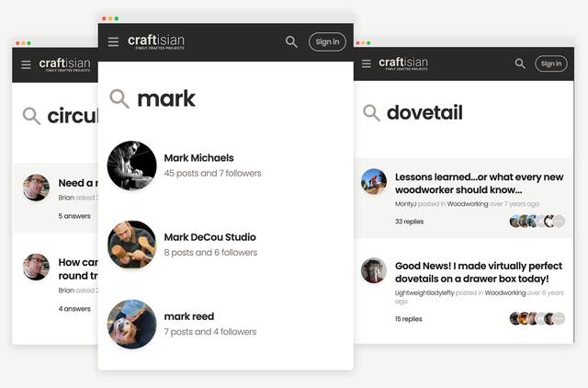
Task: Click craftisian logo in center window
Action: tap(156, 41)
